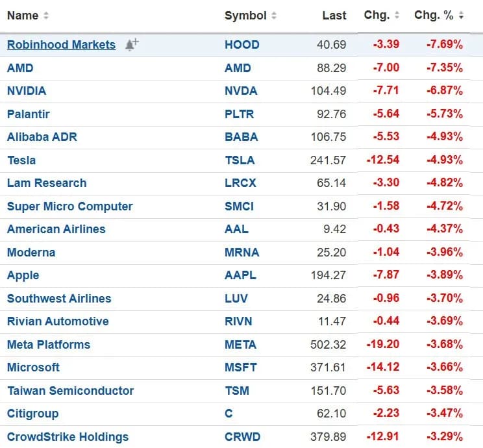This screenshot has height=448, width=483.
Task: Click the sort arrows beside Name header
Action: point(46,16)
